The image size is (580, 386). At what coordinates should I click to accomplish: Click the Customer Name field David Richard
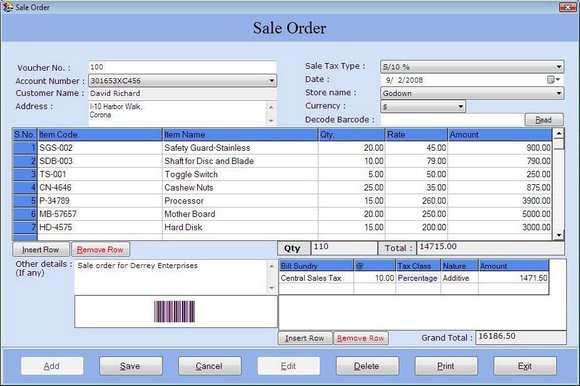182,93
